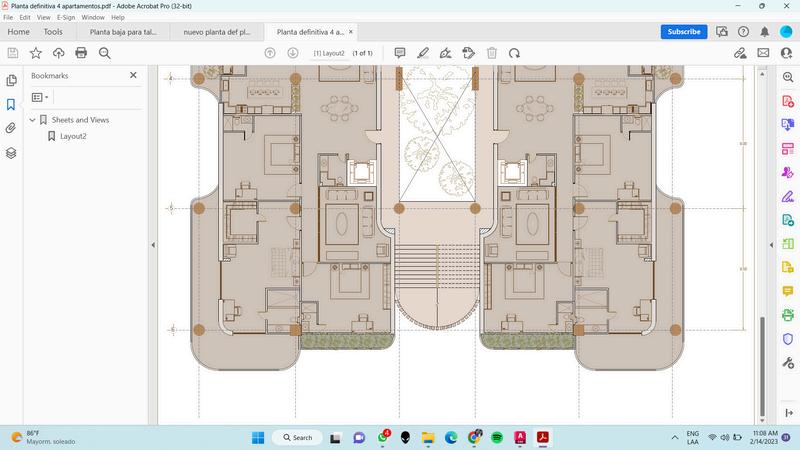Open the weather widget on taskbar
The width and height of the screenshot is (800, 450).
tap(43, 437)
